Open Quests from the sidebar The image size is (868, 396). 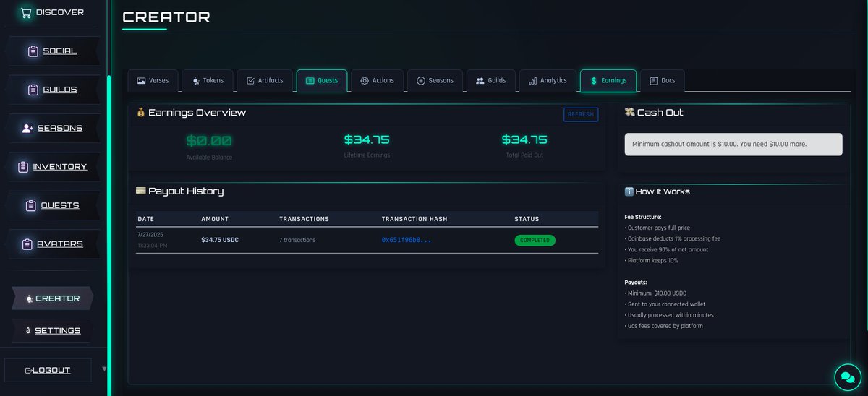coord(51,205)
